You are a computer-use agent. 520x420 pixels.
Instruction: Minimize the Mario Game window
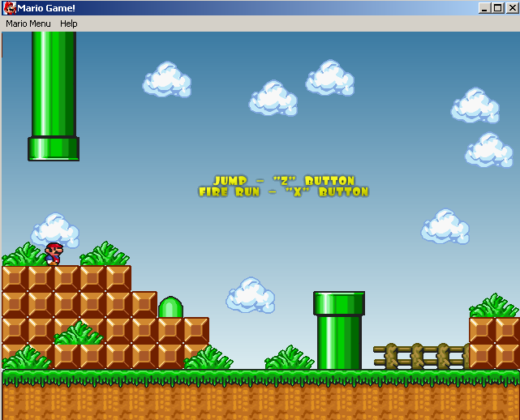pos(484,8)
